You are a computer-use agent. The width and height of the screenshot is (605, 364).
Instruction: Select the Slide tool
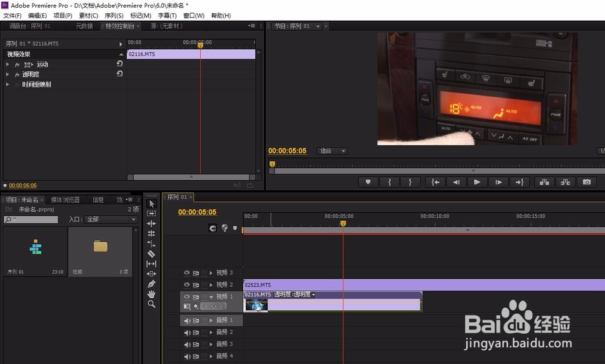point(151,274)
